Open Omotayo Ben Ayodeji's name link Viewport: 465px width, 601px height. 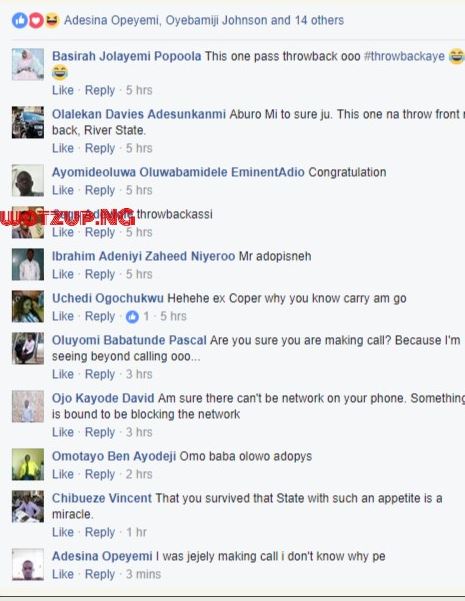pyautogui.click(x=114, y=456)
